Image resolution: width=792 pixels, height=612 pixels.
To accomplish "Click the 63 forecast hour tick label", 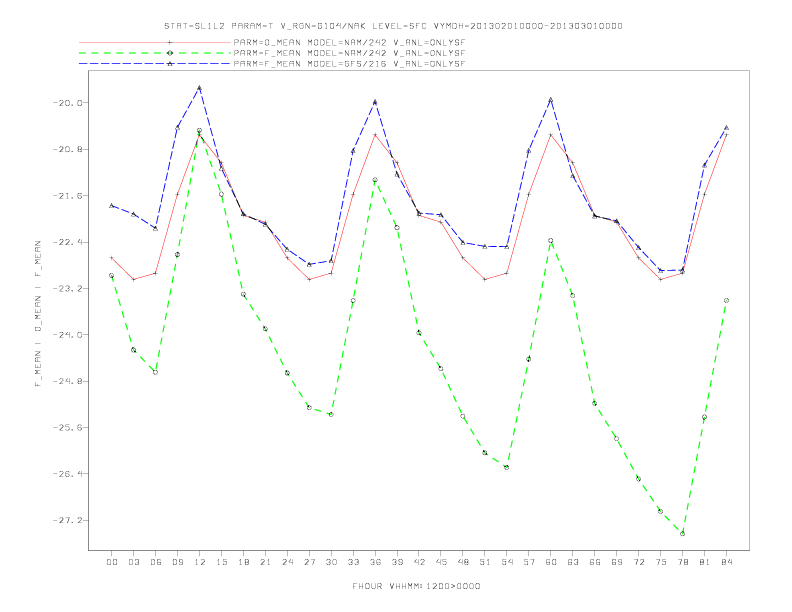I will click(x=573, y=562).
